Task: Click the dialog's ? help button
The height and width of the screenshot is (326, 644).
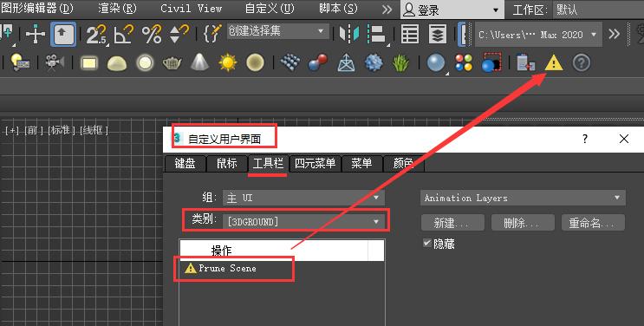Action: point(585,139)
